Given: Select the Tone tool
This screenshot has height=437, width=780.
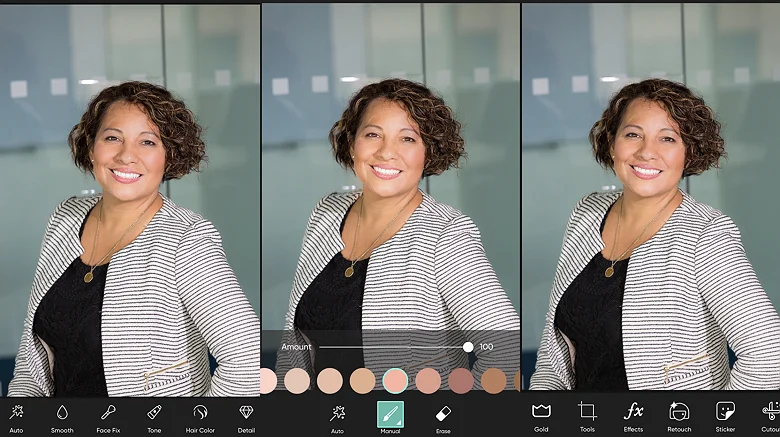Looking at the screenshot, I should coord(154,418).
